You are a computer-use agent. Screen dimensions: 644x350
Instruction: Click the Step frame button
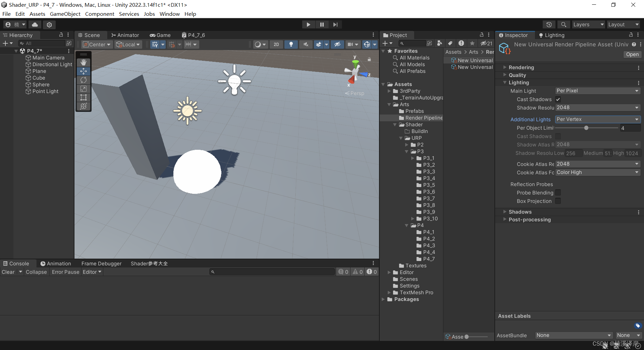click(x=335, y=25)
